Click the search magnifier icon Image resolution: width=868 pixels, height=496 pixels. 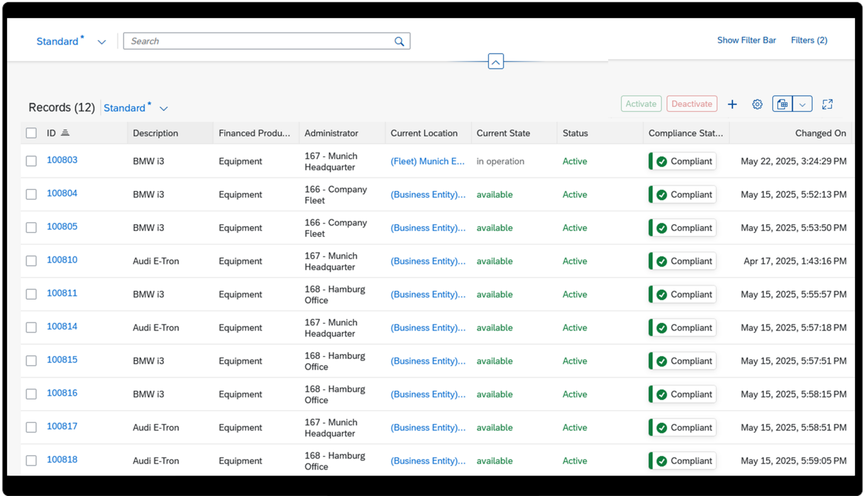(x=399, y=41)
